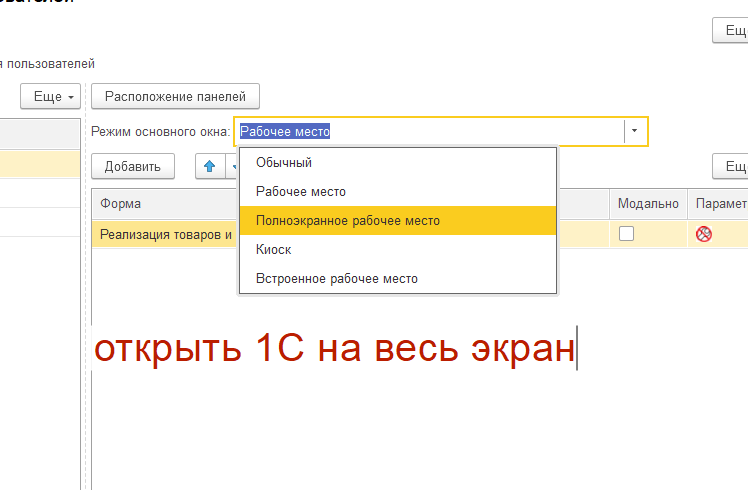Click the Модально column header
Screen dimensions: 748x490
click(648, 204)
